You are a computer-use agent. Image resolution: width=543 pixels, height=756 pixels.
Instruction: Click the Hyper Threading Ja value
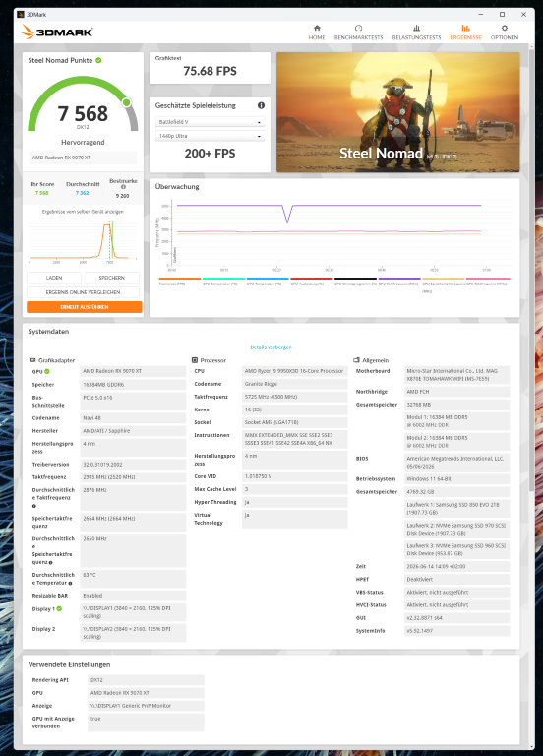[295, 502]
